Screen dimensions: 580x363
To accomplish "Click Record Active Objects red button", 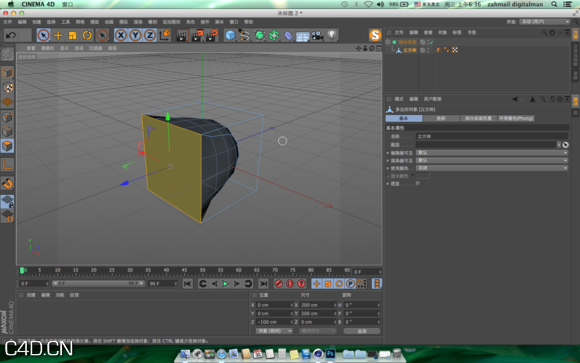I will click(x=279, y=284).
